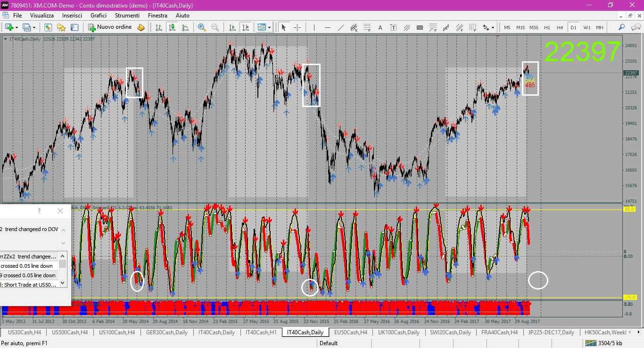
Task: Switch to US30Cash,H4 chart tab
Action: click(25, 332)
